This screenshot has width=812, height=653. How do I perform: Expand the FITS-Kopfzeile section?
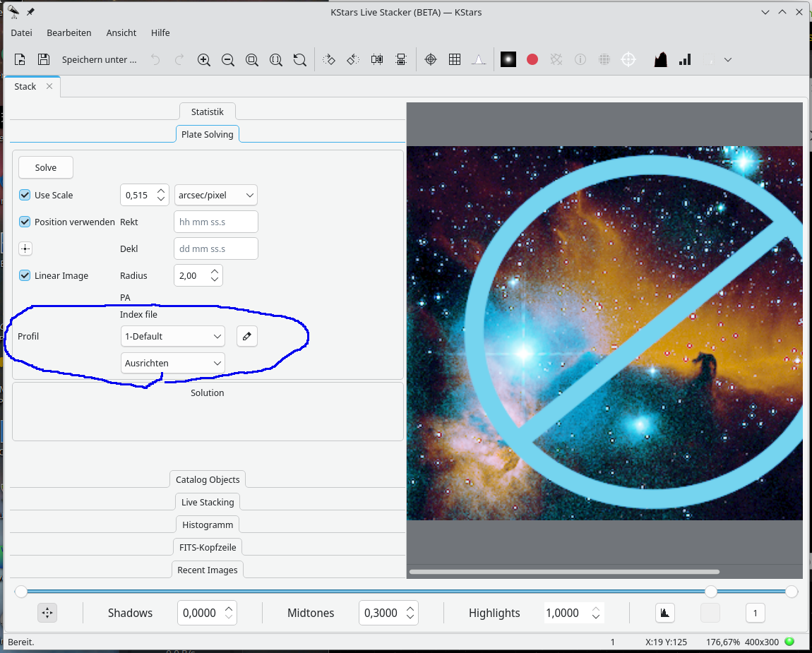[x=207, y=547]
